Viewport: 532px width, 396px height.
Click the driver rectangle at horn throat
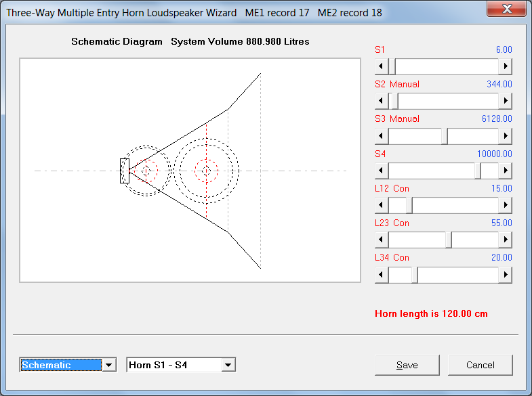tap(125, 171)
